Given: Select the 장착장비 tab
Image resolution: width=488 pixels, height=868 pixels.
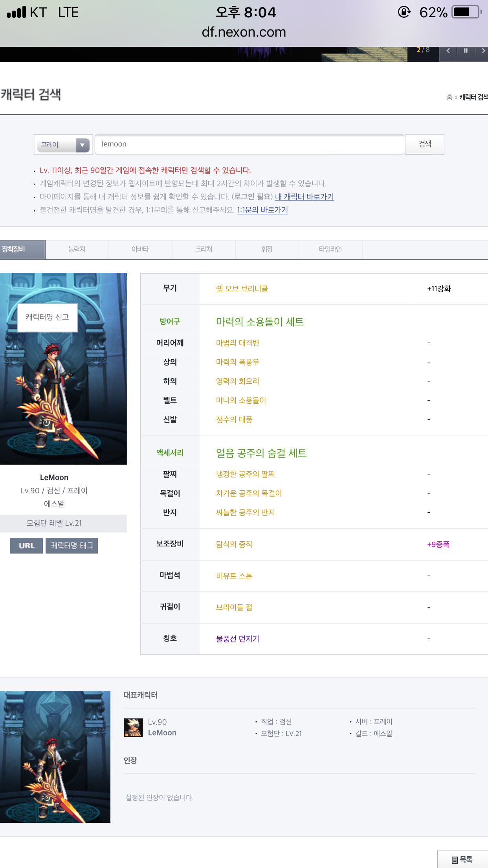Looking at the screenshot, I should pyautogui.click(x=22, y=249).
